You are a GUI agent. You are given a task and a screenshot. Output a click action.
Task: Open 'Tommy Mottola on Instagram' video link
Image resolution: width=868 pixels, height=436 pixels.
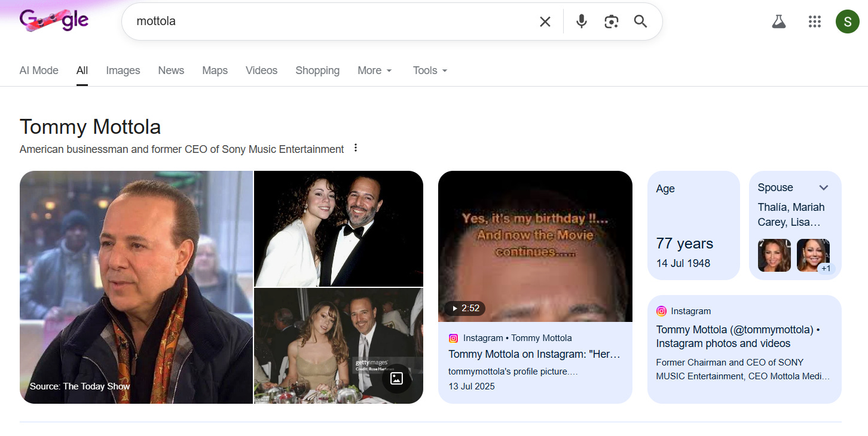534,354
